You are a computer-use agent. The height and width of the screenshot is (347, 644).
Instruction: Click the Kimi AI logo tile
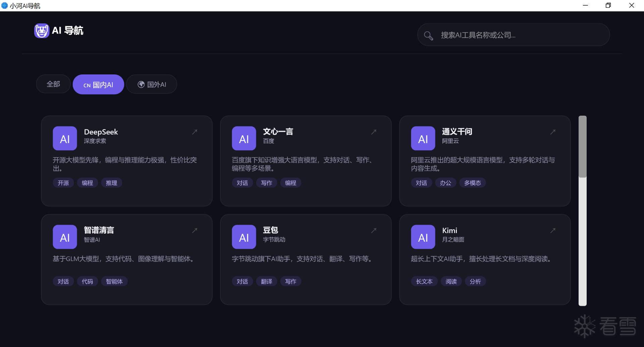click(423, 237)
